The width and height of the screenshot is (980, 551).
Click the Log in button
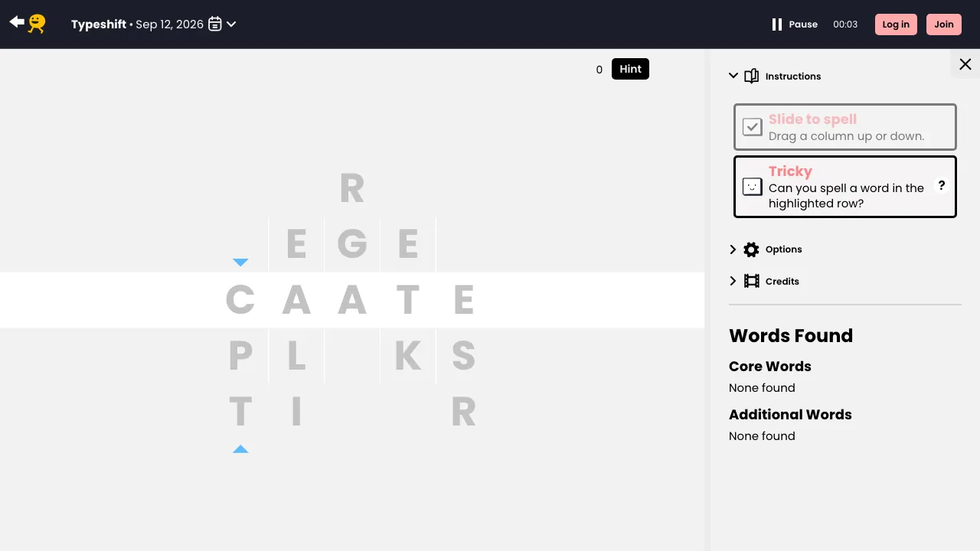click(x=896, y=24)
